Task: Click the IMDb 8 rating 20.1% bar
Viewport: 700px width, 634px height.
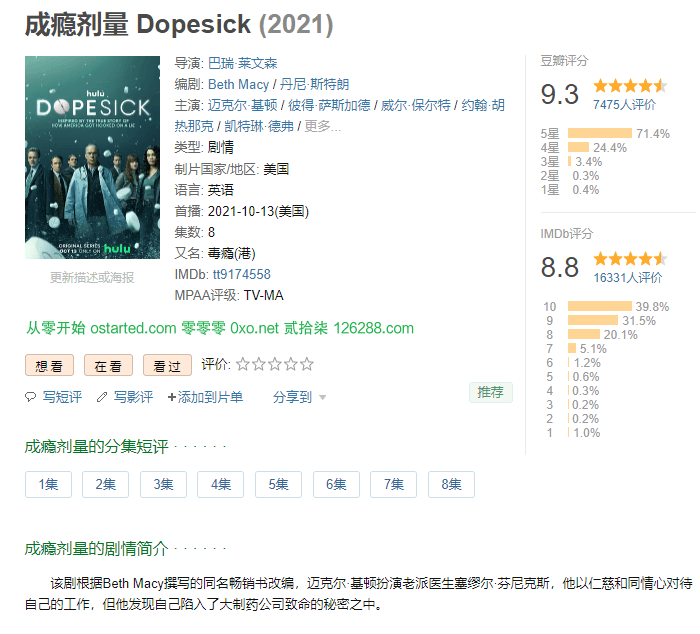Action: coord(583,334)
